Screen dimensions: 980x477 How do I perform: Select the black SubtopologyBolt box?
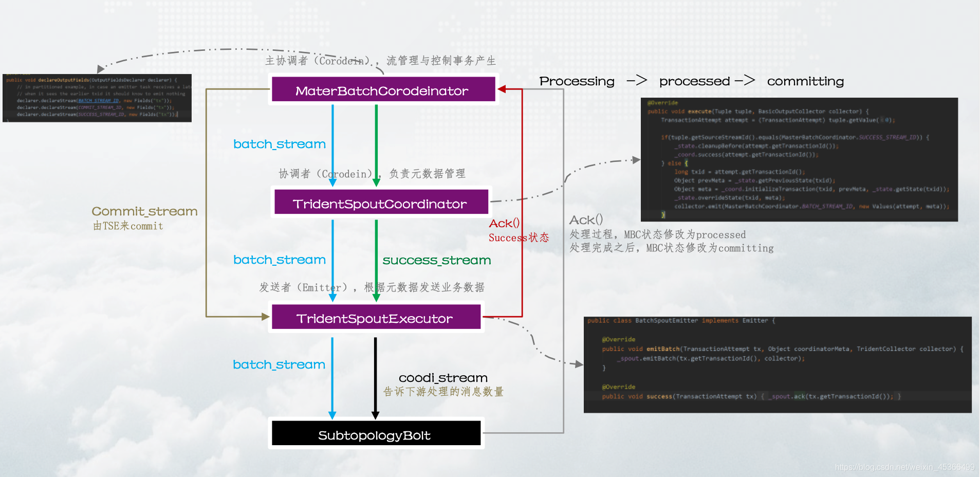coord(376,433)
